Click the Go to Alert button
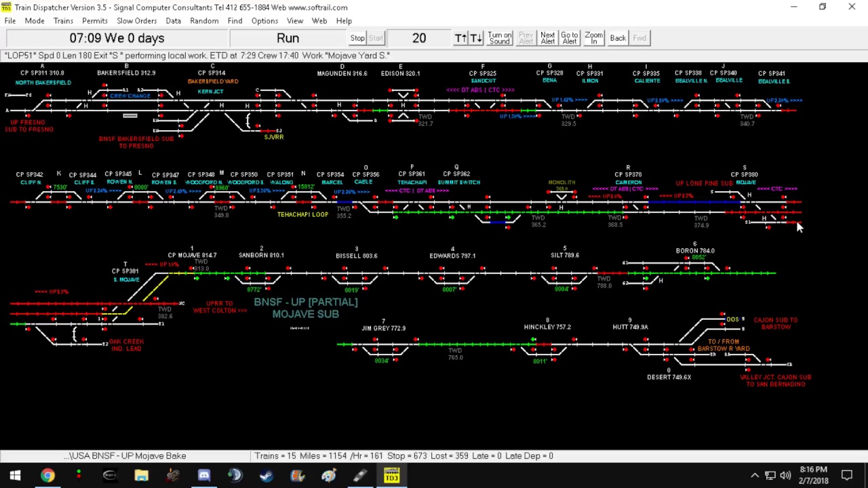868x488 pixels. tap(570, 38)
